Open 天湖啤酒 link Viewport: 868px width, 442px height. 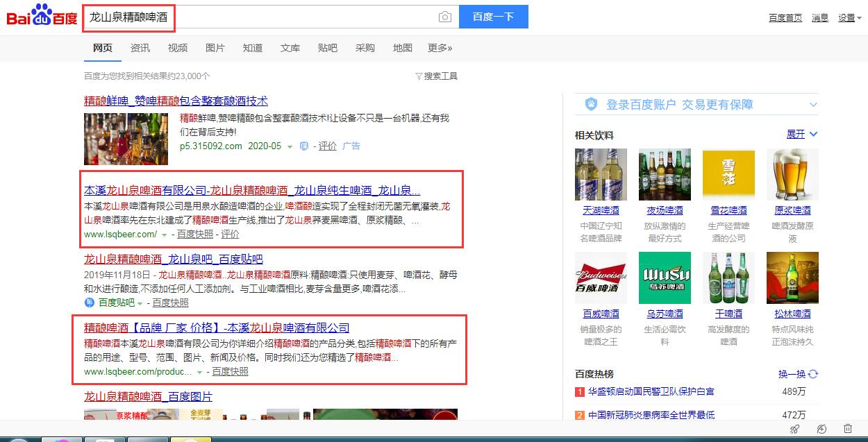(x=601, y=210)
